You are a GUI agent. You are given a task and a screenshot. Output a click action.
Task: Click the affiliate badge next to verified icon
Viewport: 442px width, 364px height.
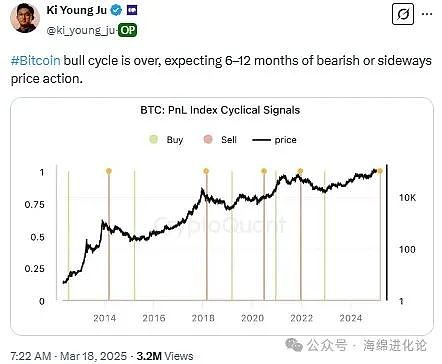coord(132,10)
